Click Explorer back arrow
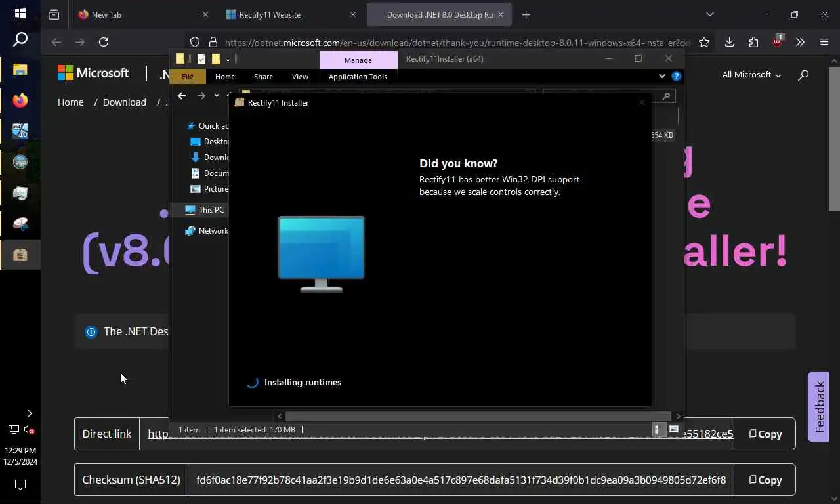 point(182,96)
